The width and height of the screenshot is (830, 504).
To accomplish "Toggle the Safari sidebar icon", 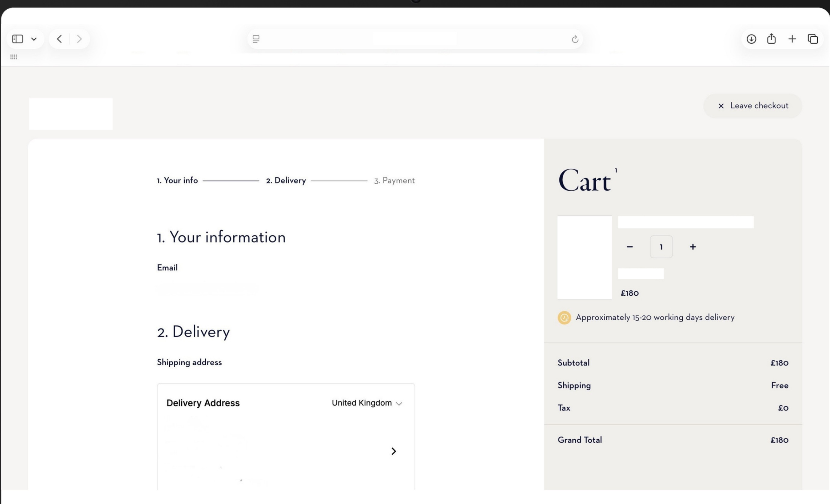I will click(x=17, y=39).
